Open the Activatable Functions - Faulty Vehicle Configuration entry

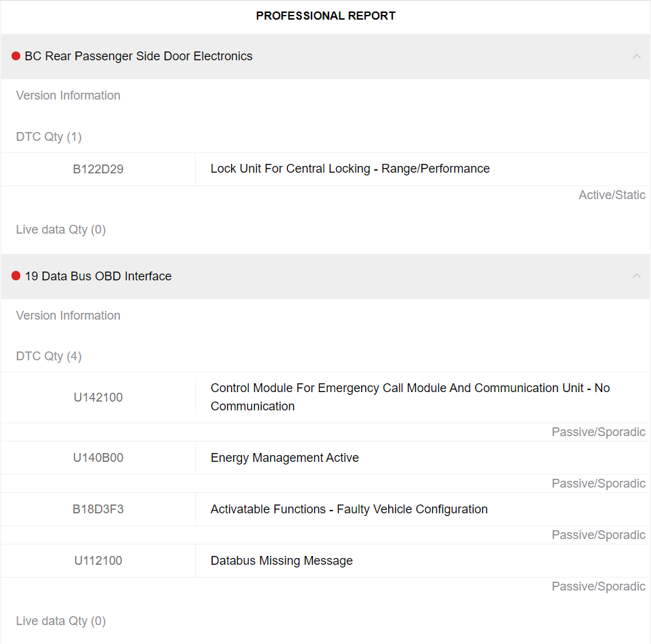[x=348, y=509]
